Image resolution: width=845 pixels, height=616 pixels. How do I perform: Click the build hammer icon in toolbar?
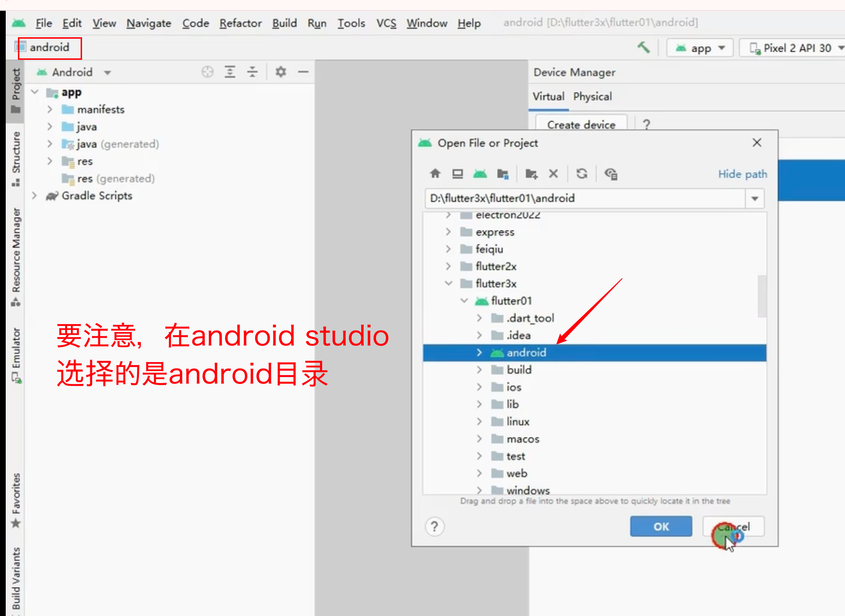pos(644,48)
